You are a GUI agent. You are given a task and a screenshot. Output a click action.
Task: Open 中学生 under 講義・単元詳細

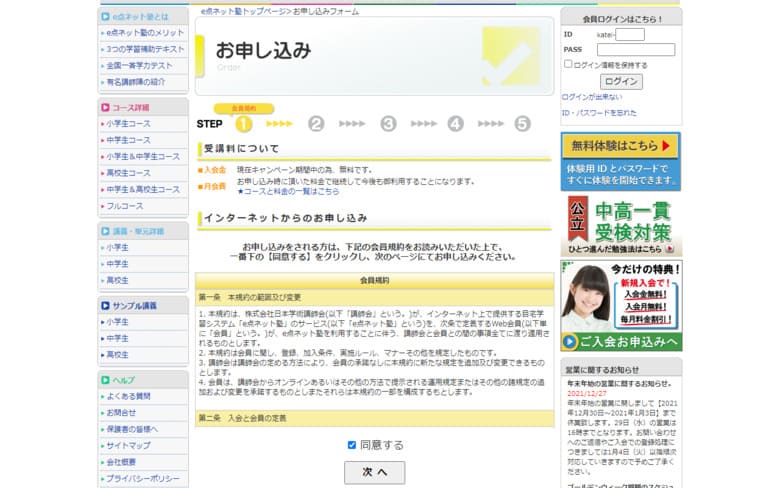point(117,264)
